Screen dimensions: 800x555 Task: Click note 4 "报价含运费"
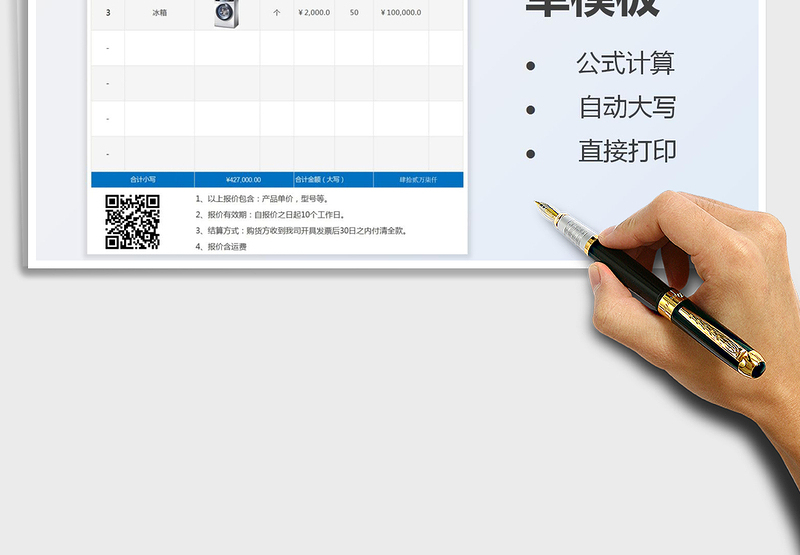[x=221, y=246]
